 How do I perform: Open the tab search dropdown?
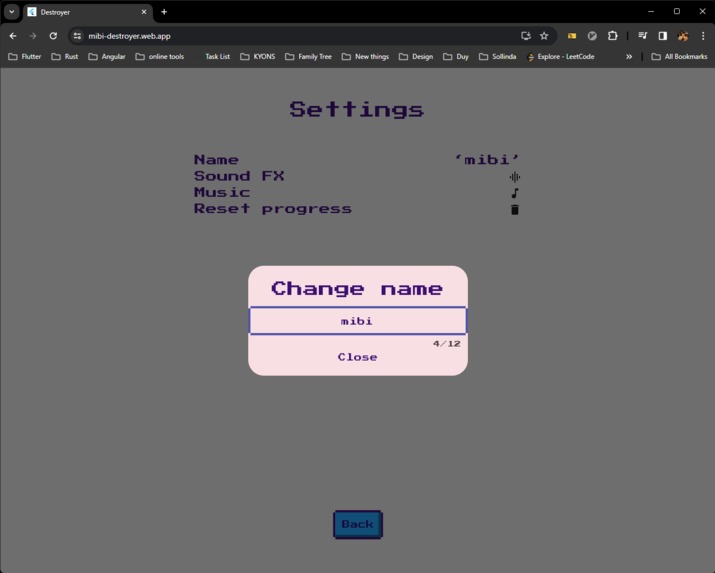click(x=11, y=12)
